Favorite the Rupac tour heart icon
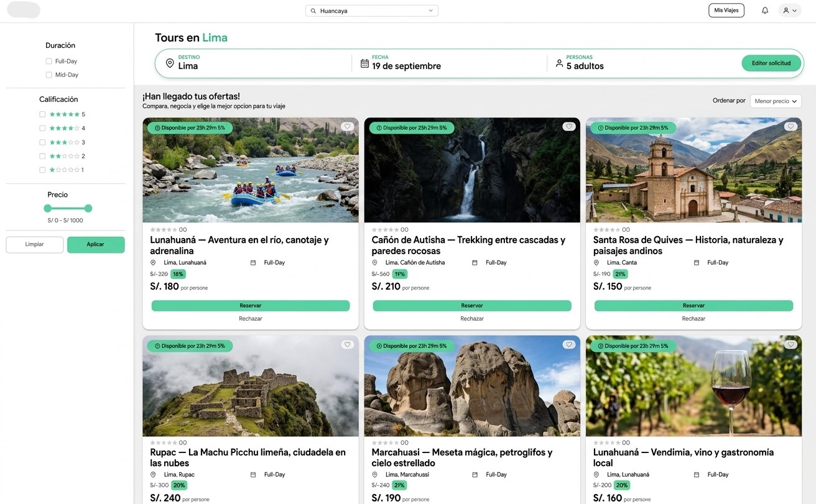 [x=348, y=345]
